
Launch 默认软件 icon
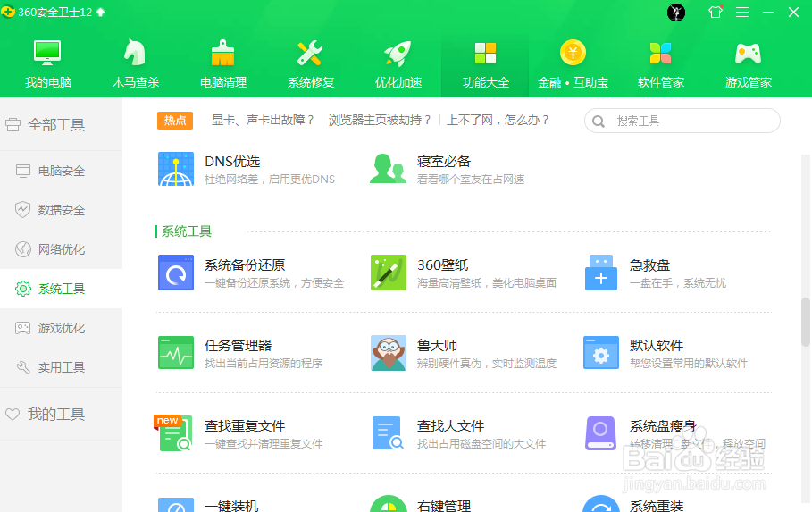pyautogui.click(x=600, y=353)
